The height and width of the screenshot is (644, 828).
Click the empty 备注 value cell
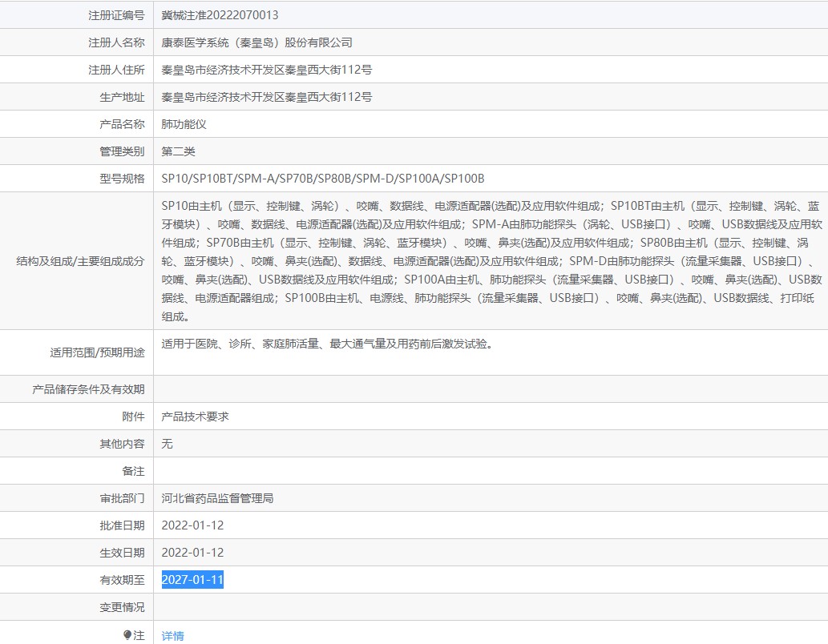tap(489, 471)
